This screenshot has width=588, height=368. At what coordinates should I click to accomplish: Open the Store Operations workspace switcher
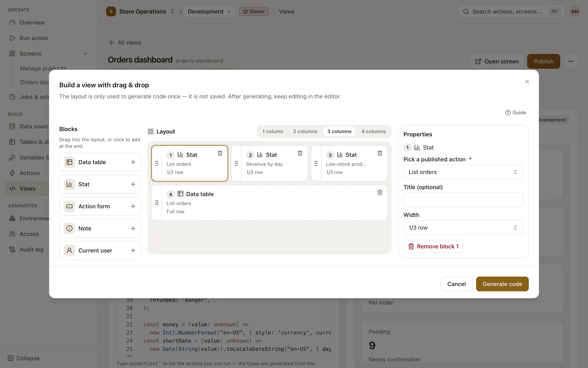click(141, 11)
